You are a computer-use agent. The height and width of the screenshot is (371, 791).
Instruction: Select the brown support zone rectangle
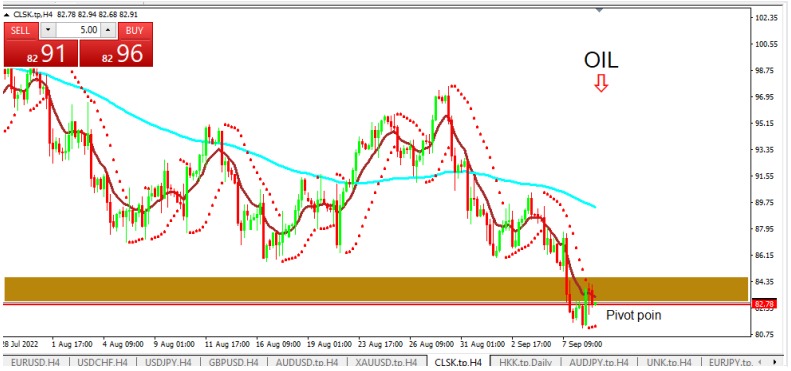(376, 289)
